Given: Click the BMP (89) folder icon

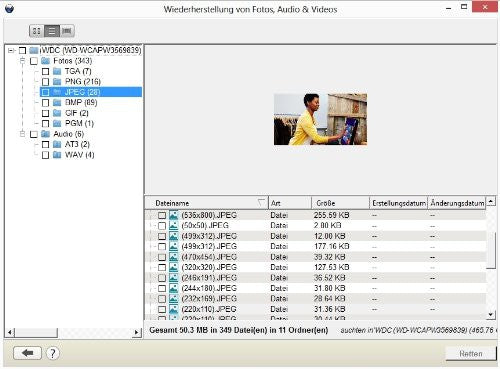Looking at the screenshot, I should (x=57, y=102).
